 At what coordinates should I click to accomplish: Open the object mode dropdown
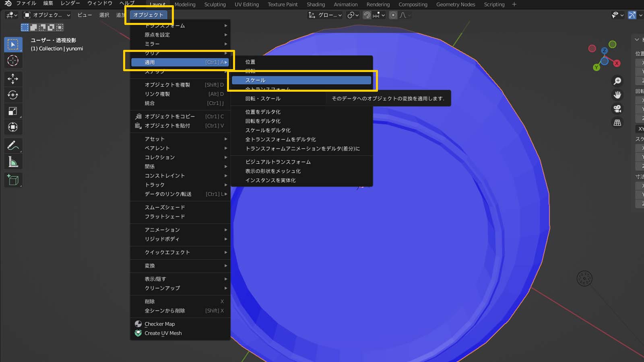pos(47,15)
